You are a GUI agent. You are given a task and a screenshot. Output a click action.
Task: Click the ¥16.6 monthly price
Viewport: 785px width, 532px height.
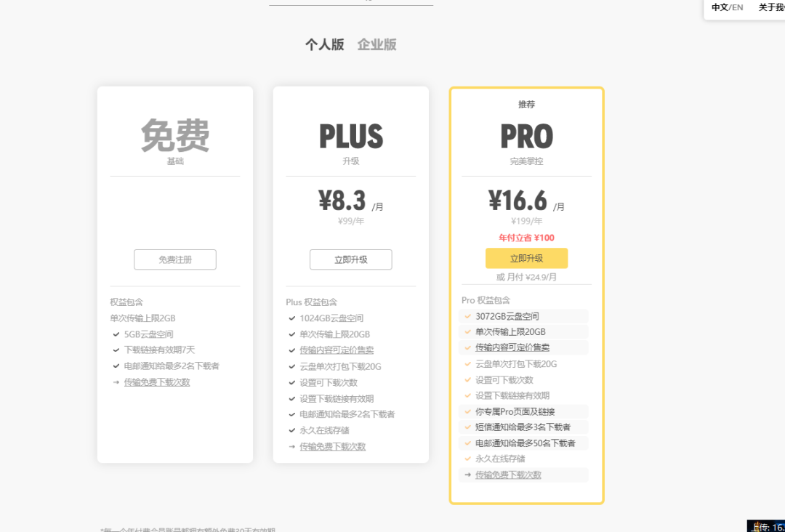click(518, 201)
